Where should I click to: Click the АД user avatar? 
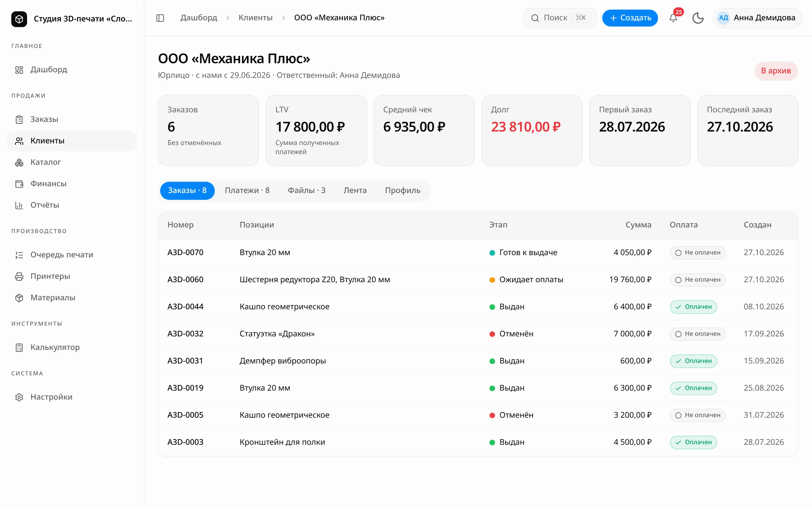coord(723,18)
